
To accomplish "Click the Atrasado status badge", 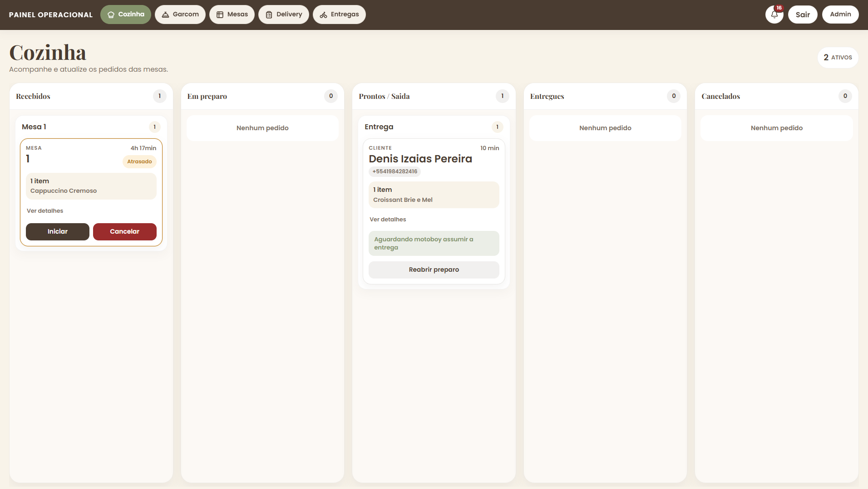I will pyautogui.click(x=139, y=162).
